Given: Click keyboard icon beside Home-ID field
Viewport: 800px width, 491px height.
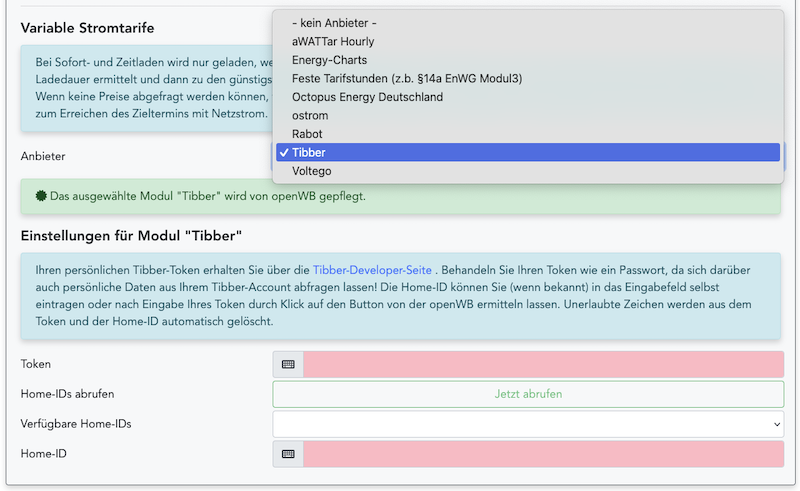Looking at the screenshot, I should coord(288,454).
